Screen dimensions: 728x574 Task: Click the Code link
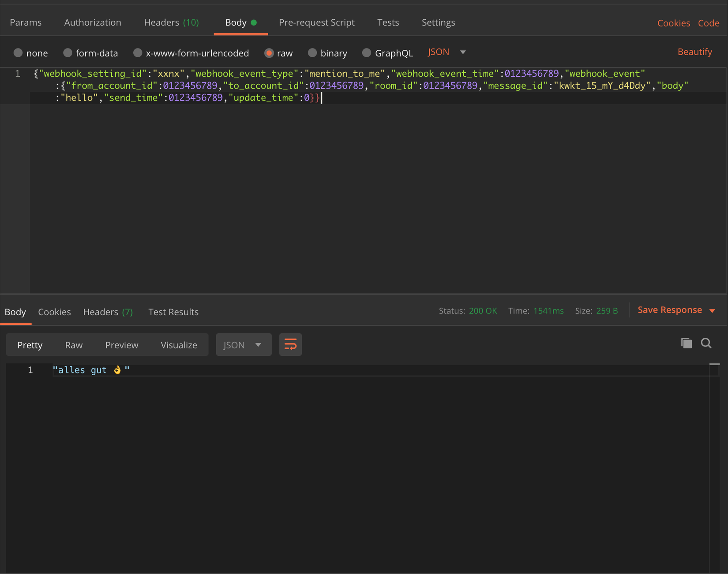point(709,23)
